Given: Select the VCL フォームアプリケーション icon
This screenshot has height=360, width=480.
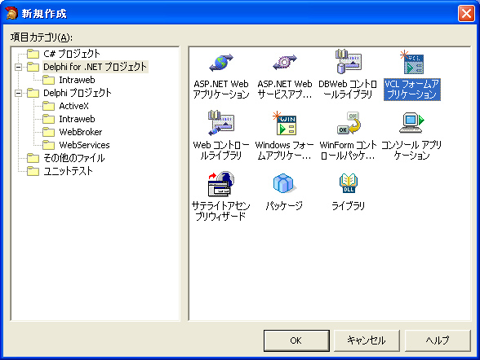Looking at the screenshot, I should (412, 62).
